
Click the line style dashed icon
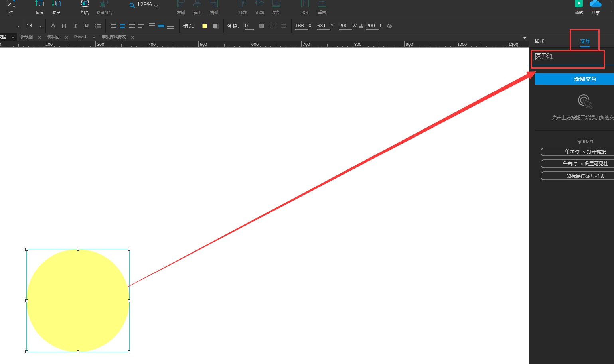tap(272, 26)
